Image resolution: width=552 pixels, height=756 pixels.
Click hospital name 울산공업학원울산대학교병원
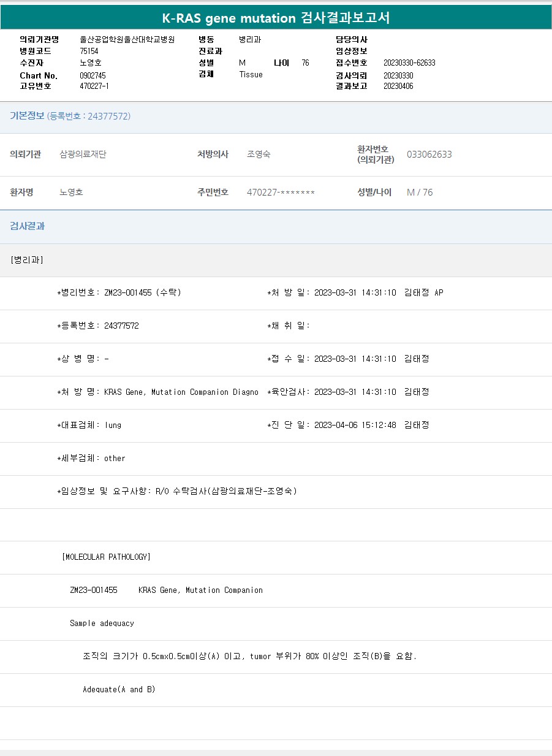pyautogui.click(x=127, y=39)
